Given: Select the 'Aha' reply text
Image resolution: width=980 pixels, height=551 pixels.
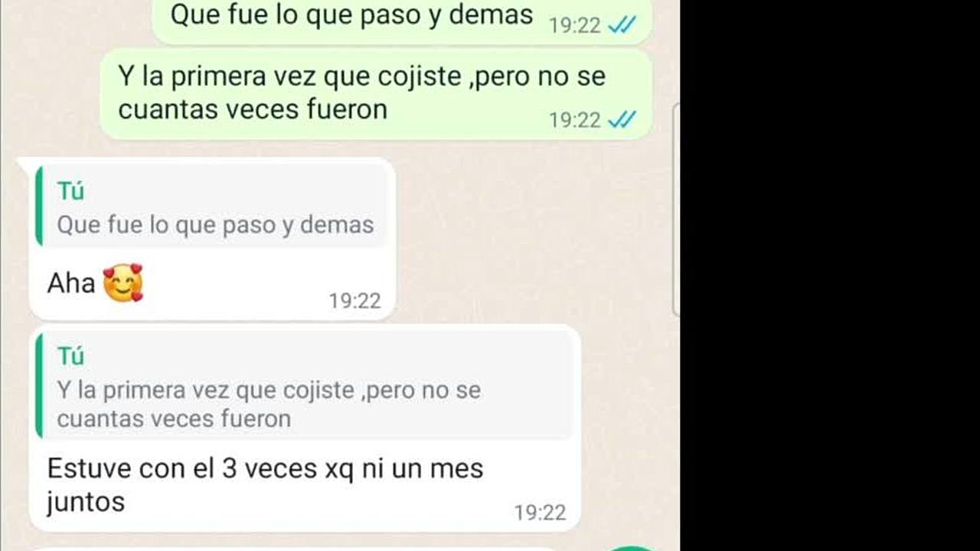Looking at the screenshot, I should 71,283.
